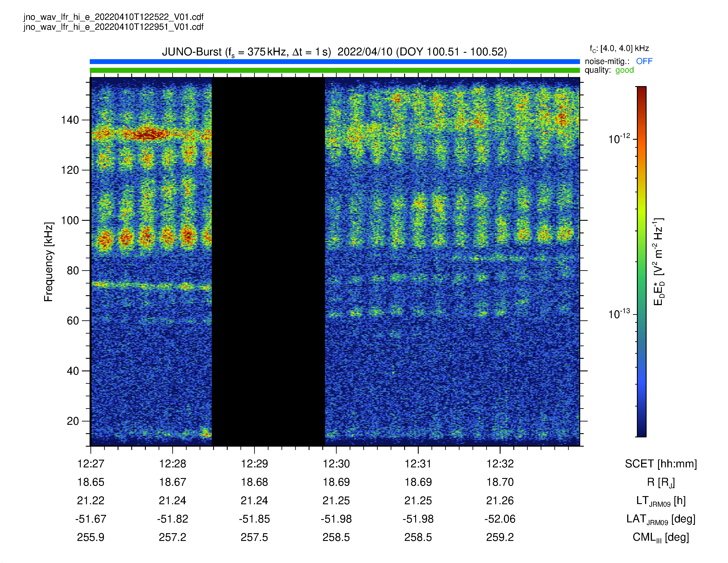
Task: Click the 120 frequency tick label
Action: click(x=70, y=170)
